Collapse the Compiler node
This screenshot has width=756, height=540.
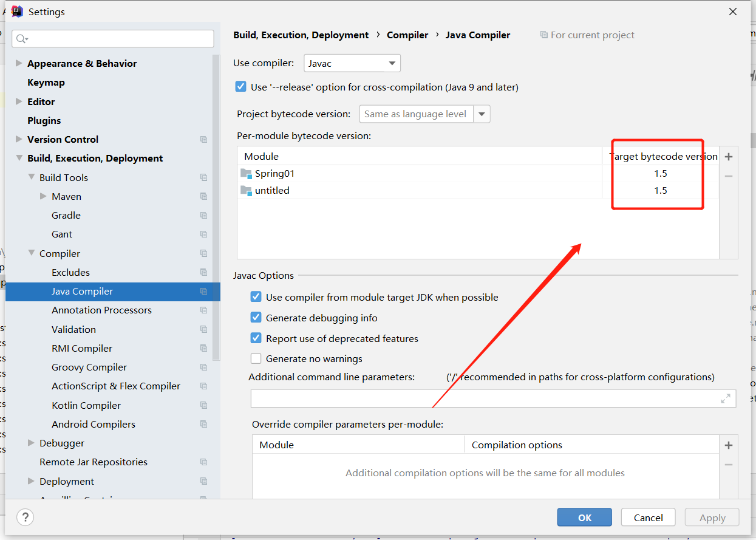click(31, 253)
